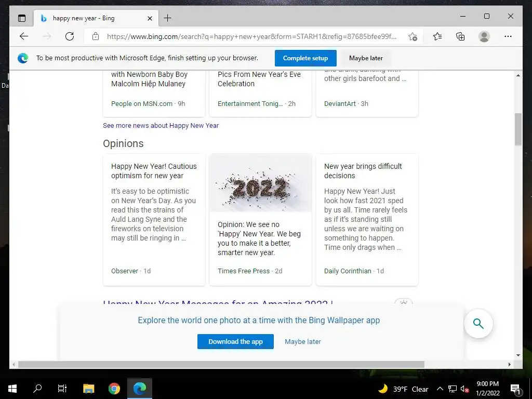The image size is (532, 399).
Task: Open 'New year brings difficult decisions' article
Action: tap(363, 171)
